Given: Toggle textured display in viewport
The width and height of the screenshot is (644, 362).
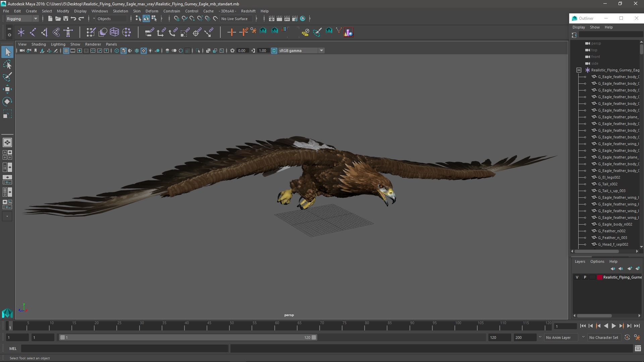Looking at the screenshot, I should click(144, 51).
